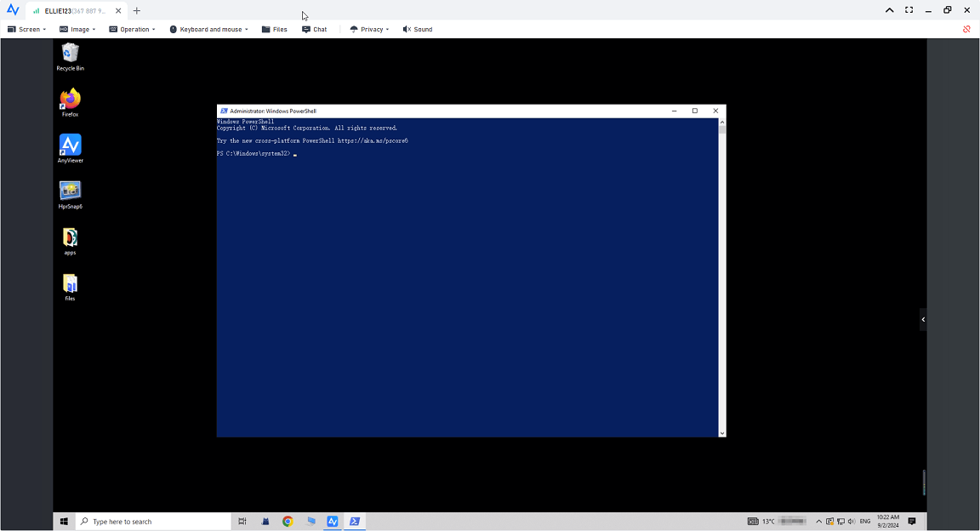Click the PowerShell window title icon

(224, 111)
